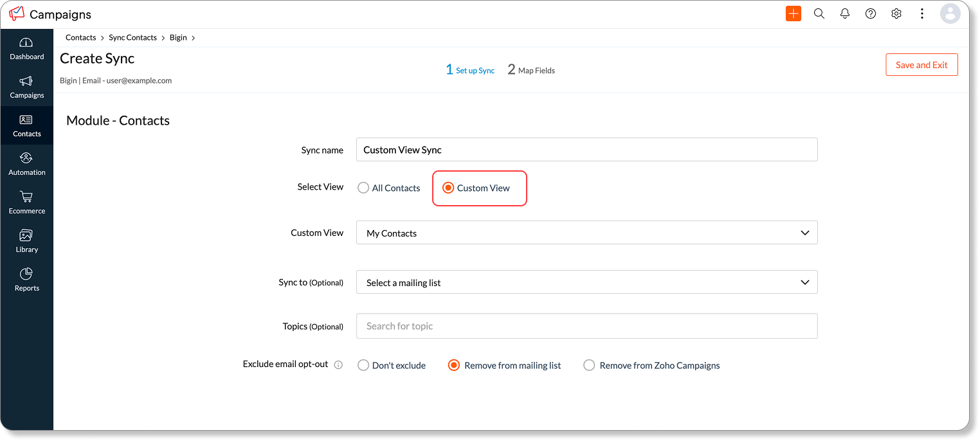Open Ecommerce in the sidebar
Viewport: 980px width, 441px height.
click(27, 203)
